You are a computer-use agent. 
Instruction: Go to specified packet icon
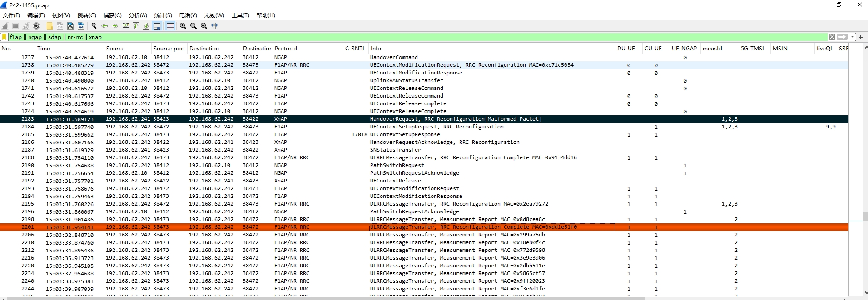125,26
